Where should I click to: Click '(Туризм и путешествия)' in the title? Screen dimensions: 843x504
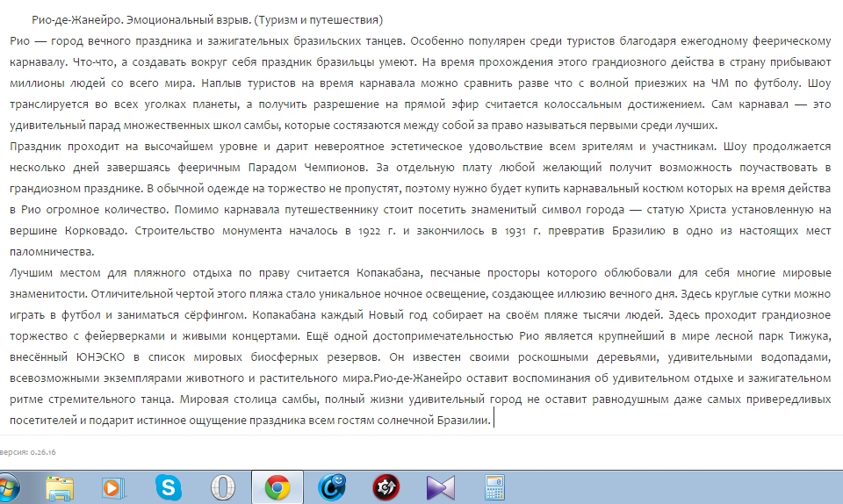pos(318,20)
